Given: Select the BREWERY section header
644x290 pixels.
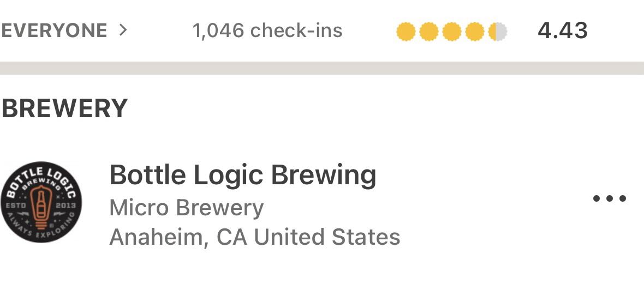Looking at the screenshot, I should tap(64, 108).
